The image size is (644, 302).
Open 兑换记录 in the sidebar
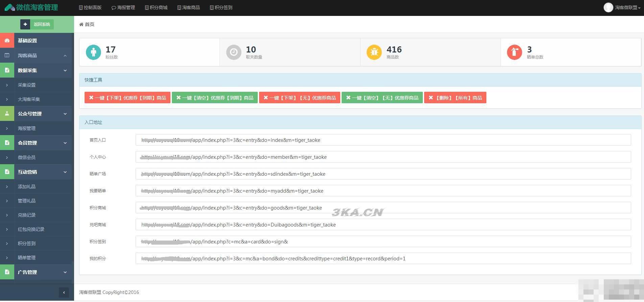point(27,215)
